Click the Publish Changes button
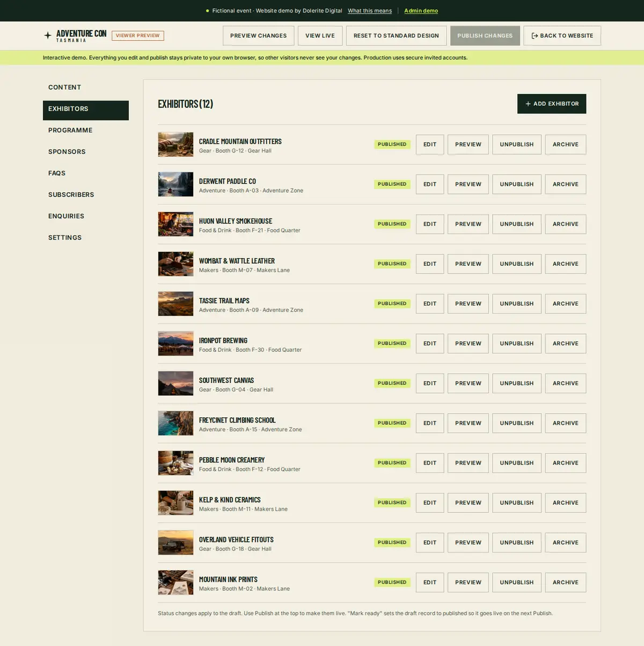 pyautogui.click(x=485, y=35)
